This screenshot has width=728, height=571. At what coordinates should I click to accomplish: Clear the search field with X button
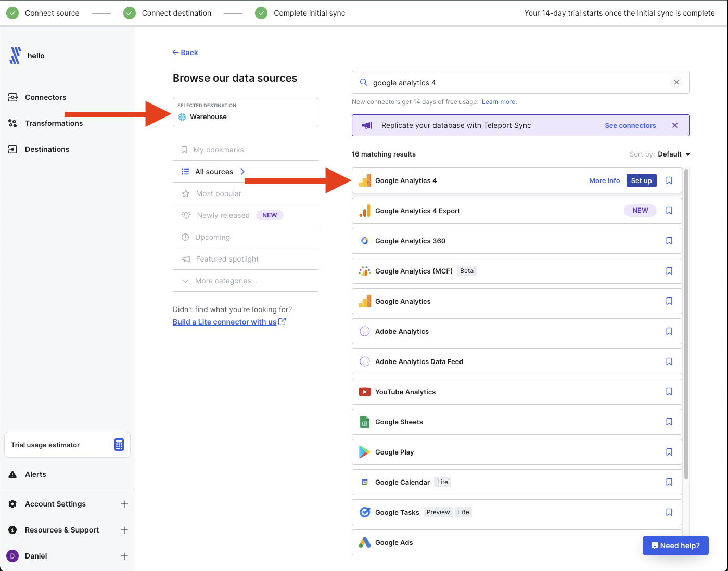tap(676, 82)
